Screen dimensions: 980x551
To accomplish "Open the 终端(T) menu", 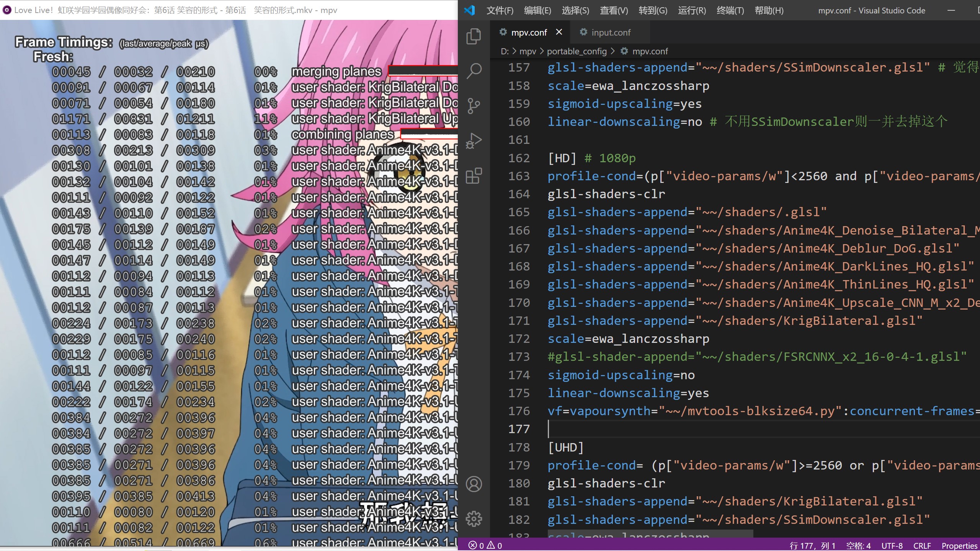I will coord(730,10).
